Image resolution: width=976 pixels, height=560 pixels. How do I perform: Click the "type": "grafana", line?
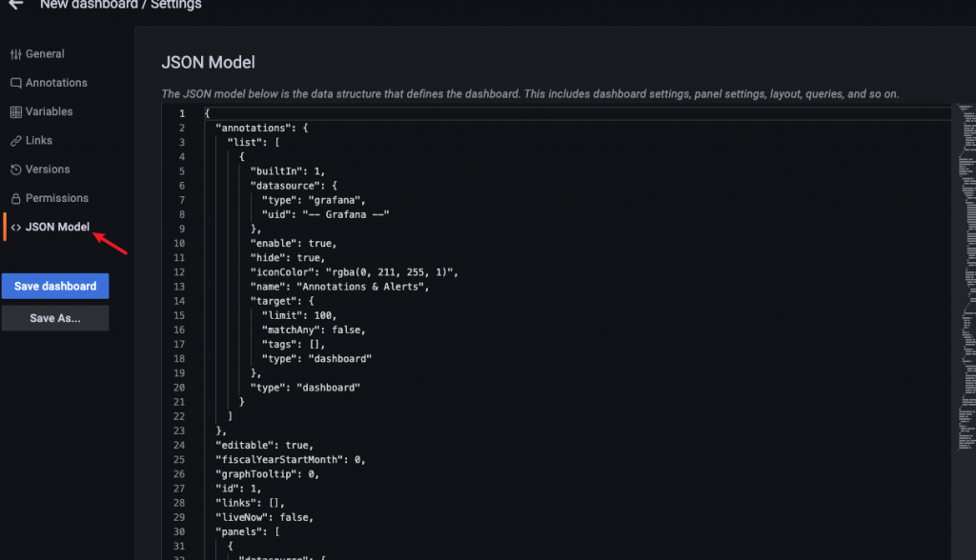point(314,200)
